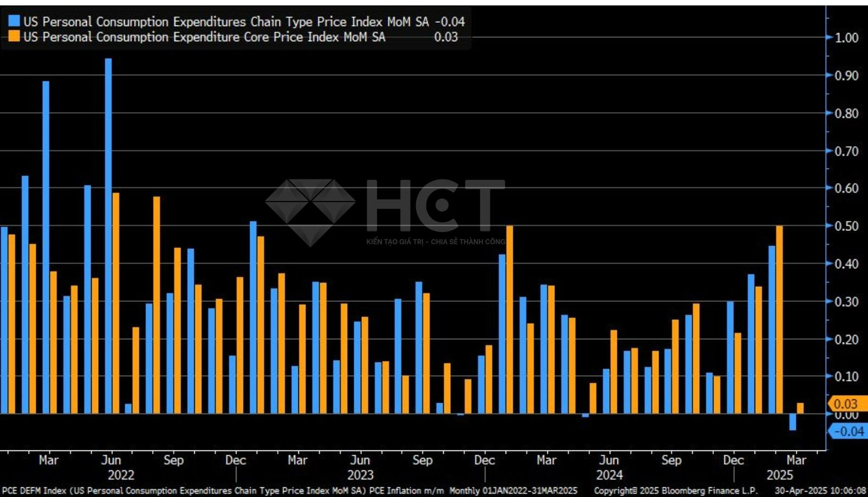Click the Jun label above 2024
This screenshot has width=868, height=497.
click(609, 460)
